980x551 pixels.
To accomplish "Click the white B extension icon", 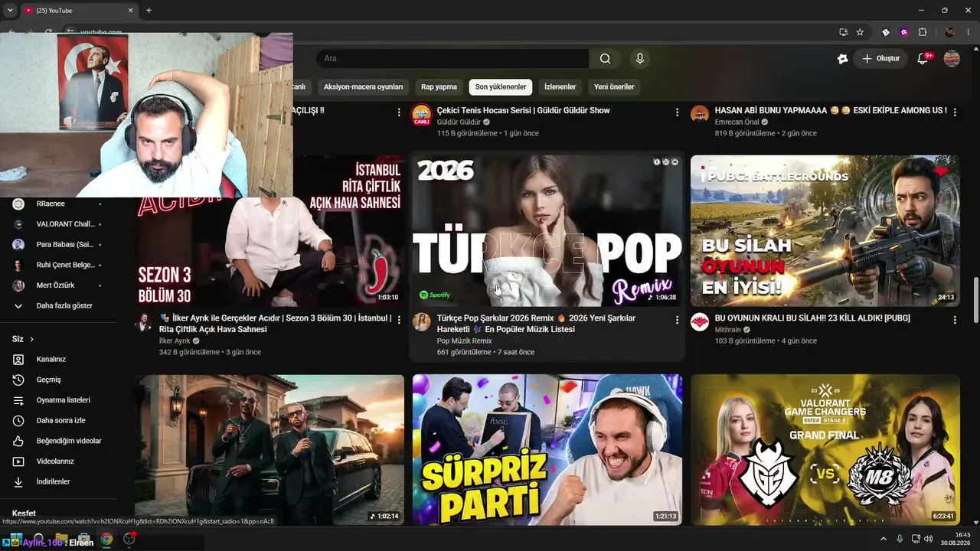I will point(886,32).
